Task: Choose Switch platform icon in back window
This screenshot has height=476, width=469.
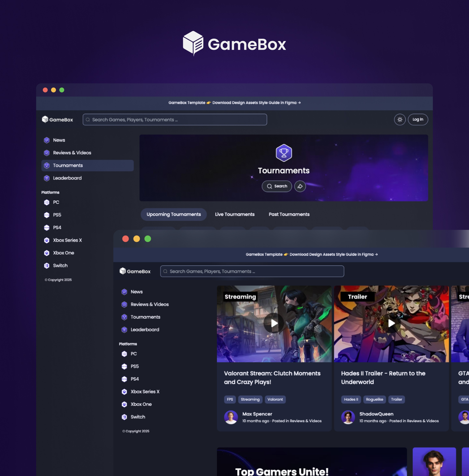Action: coord(47,266)
